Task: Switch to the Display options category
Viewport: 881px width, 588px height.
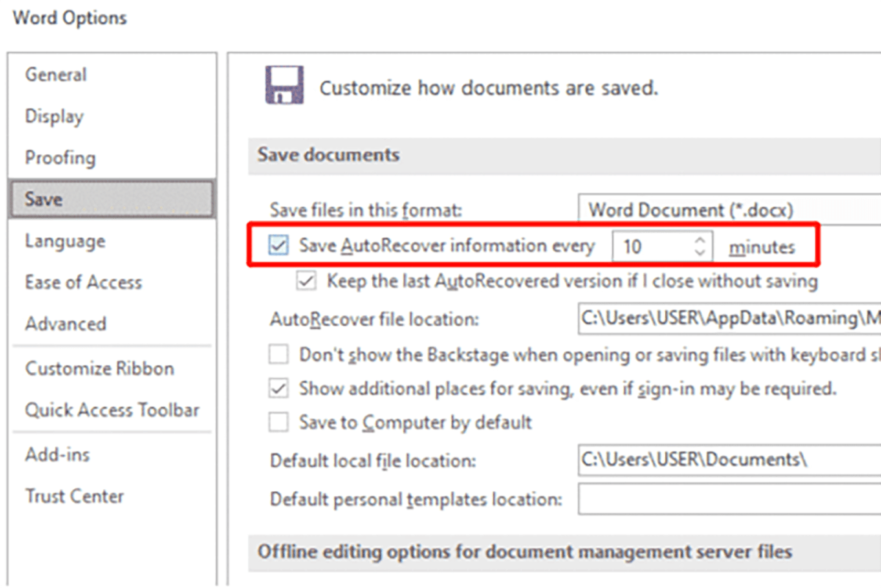Action: coord(54,117)
